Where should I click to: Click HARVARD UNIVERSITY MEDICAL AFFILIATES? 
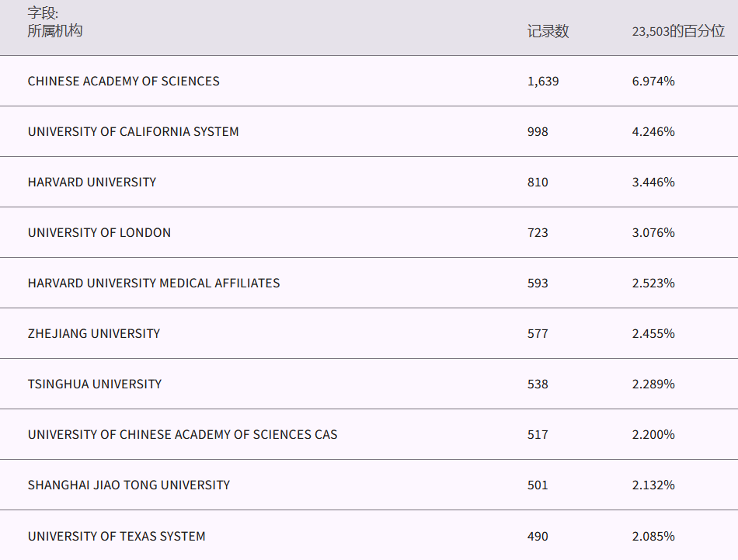[x=154, y=283]
